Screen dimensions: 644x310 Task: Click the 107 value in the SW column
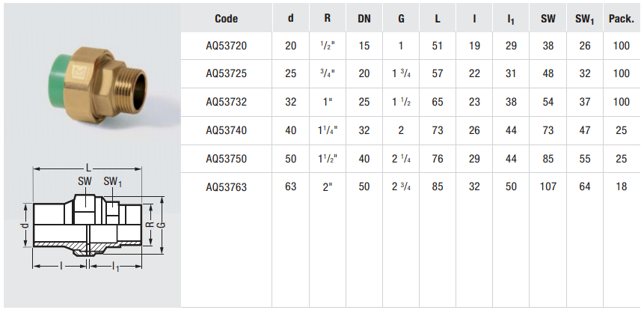tap(548, 186)
